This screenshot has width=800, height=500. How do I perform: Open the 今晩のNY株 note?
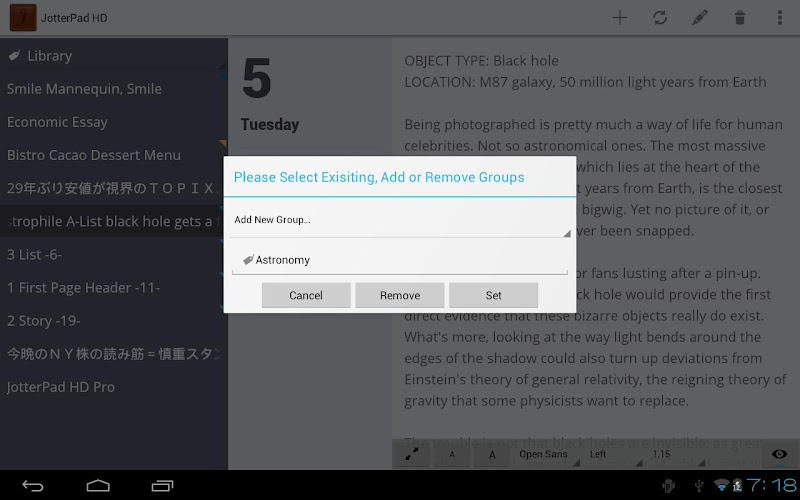(113, 354)
